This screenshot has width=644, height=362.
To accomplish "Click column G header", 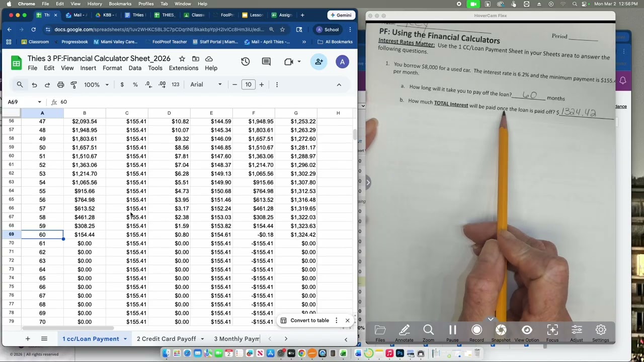I will coord(296,113).
